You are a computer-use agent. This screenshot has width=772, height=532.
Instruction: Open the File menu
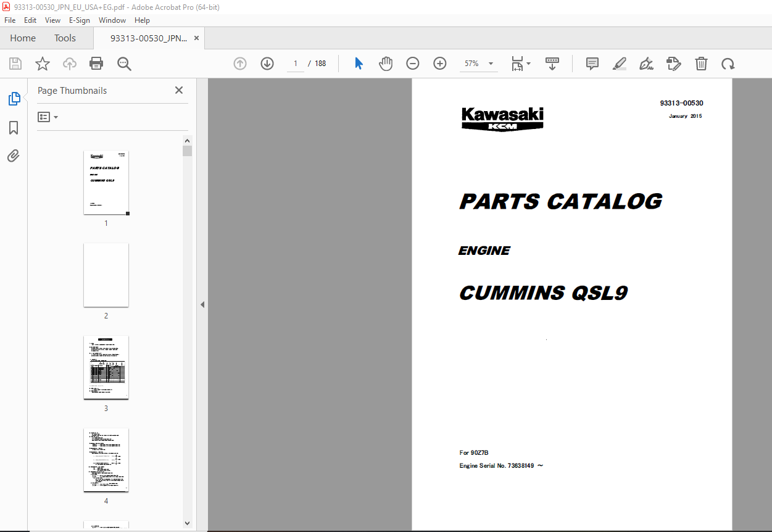(10, 20)
